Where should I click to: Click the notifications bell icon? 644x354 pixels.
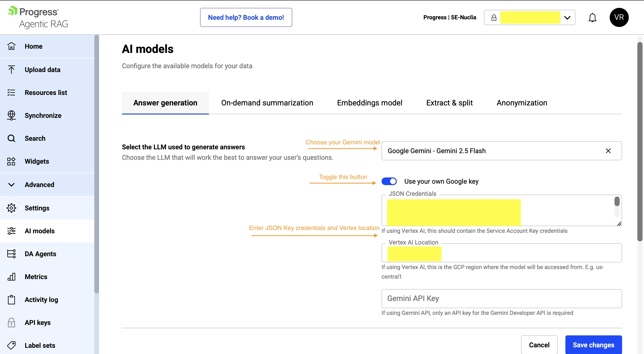pos(592,17)
